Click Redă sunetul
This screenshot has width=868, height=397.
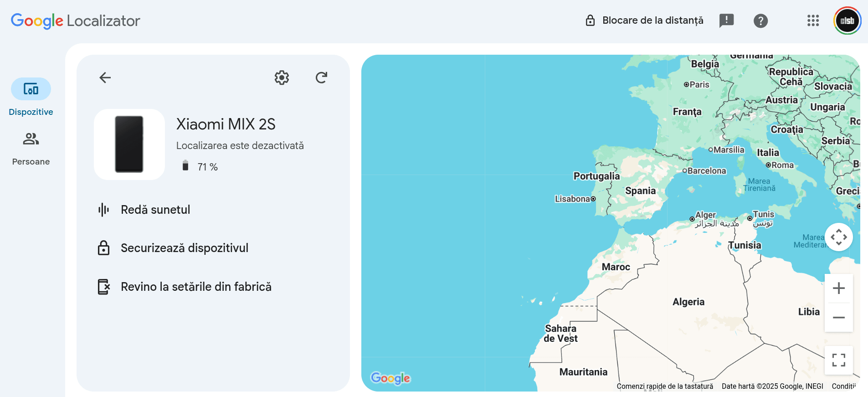tap(155, 210)
